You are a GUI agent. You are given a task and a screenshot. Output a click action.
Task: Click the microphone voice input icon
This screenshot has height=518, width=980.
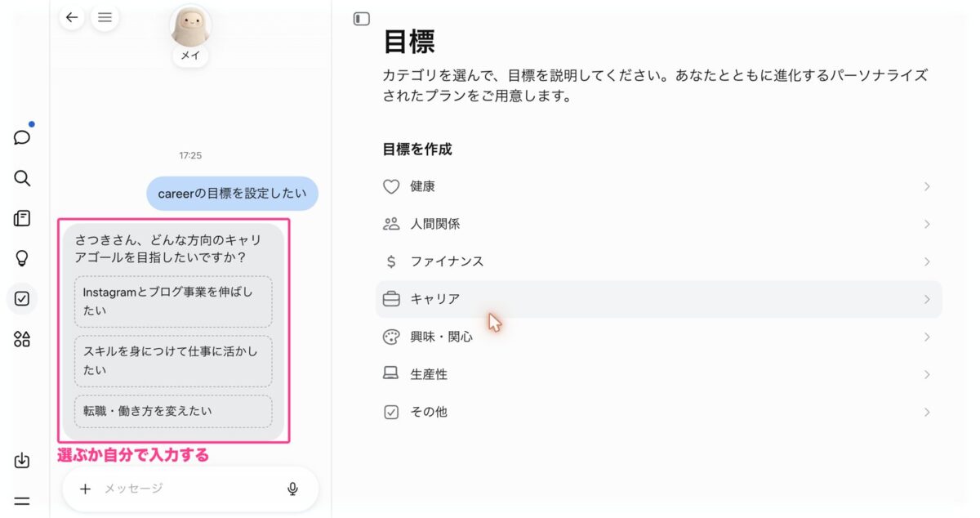coord(292,489)
